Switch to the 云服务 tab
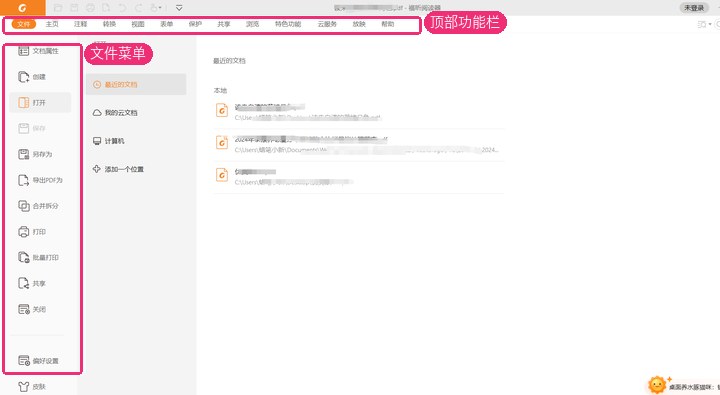Image resolution: width=720 pixels, height=395 pixels. coord(327,24)
